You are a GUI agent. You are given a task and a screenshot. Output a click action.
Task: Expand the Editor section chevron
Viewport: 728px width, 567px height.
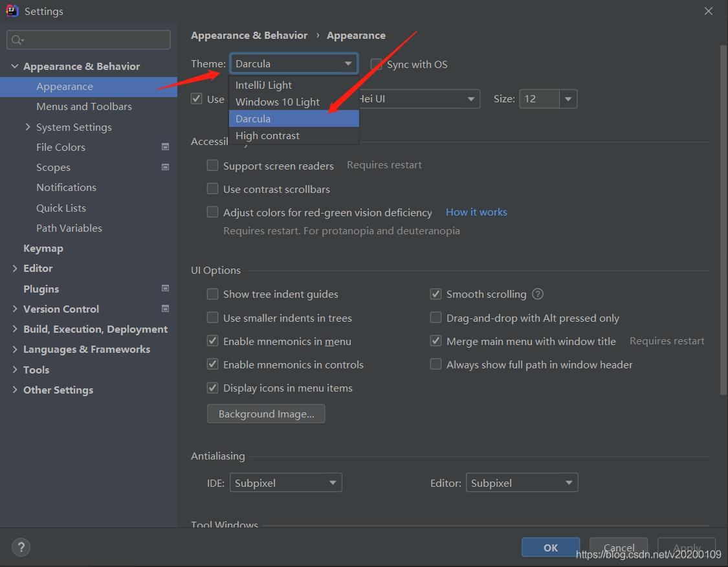click(14, 268)
